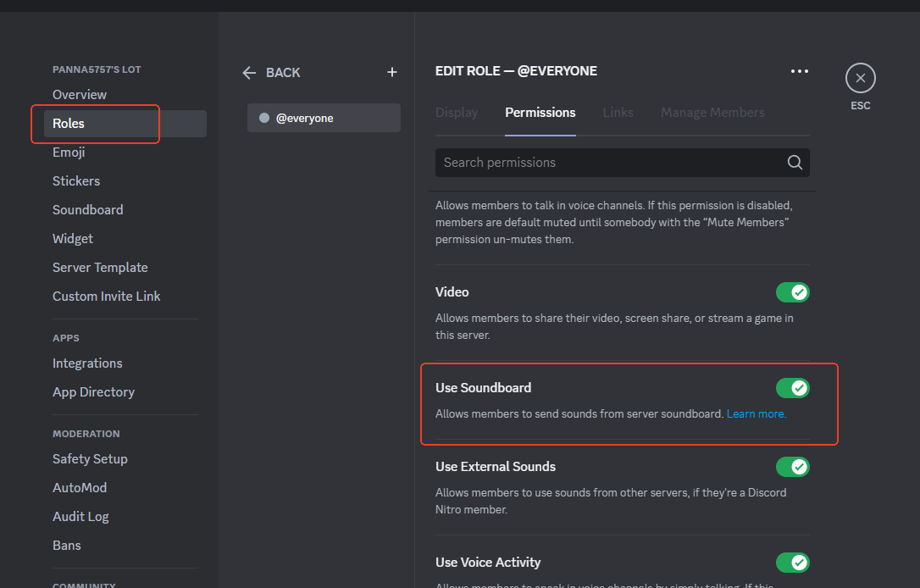Open Soundboard server settings

point(87,209)
